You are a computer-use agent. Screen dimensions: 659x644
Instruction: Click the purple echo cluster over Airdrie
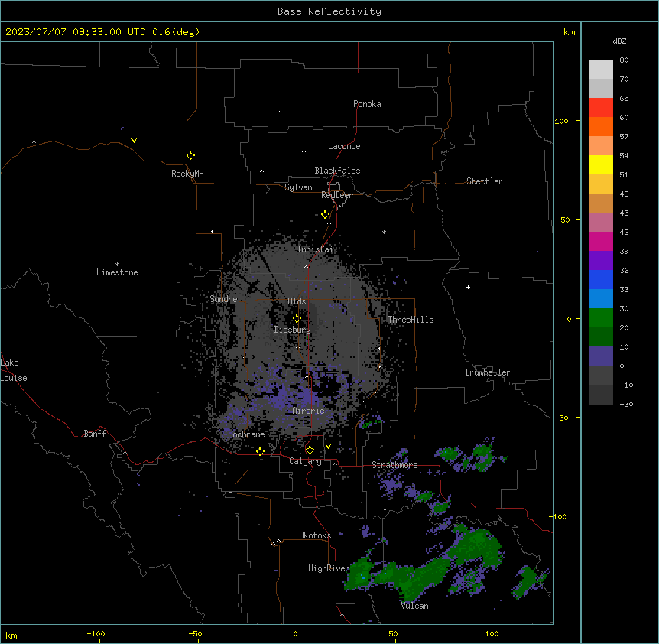290,397
